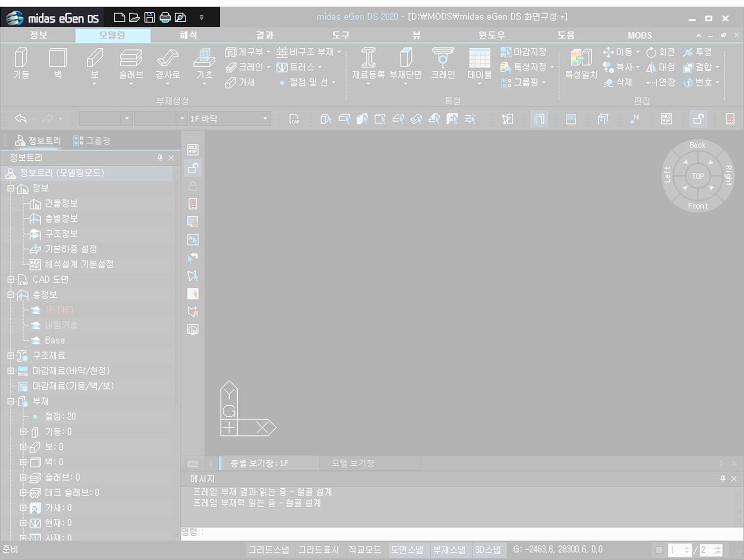Image resolution: width=744 pixels, height=560 pixels.
Task: Click the 가새 brace tool
Action: pos(240,82)
